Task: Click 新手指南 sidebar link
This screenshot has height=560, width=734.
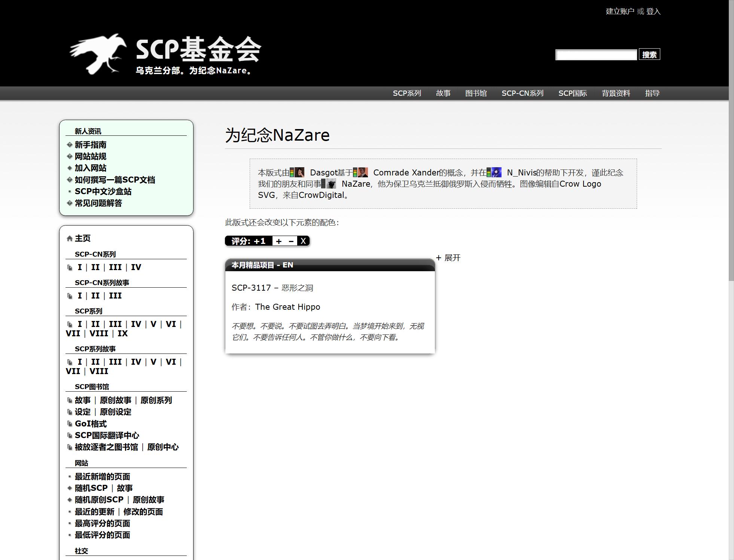Action: click(x=90, y=145)
